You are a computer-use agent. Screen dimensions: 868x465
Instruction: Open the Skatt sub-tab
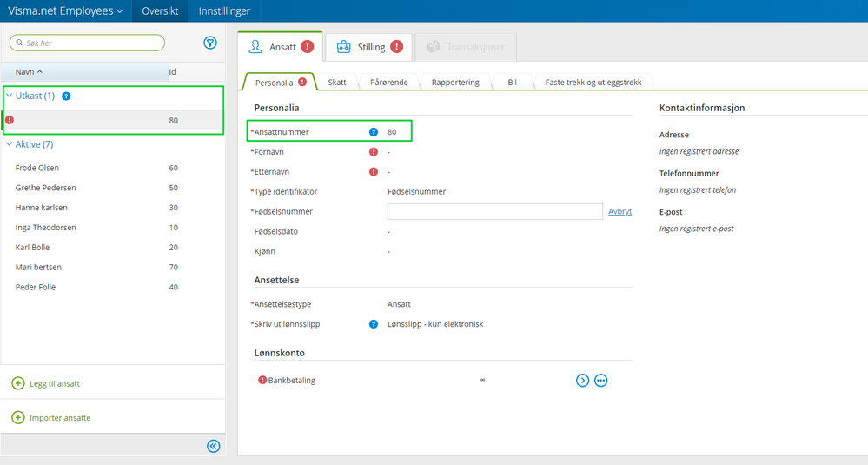(337, 82)
